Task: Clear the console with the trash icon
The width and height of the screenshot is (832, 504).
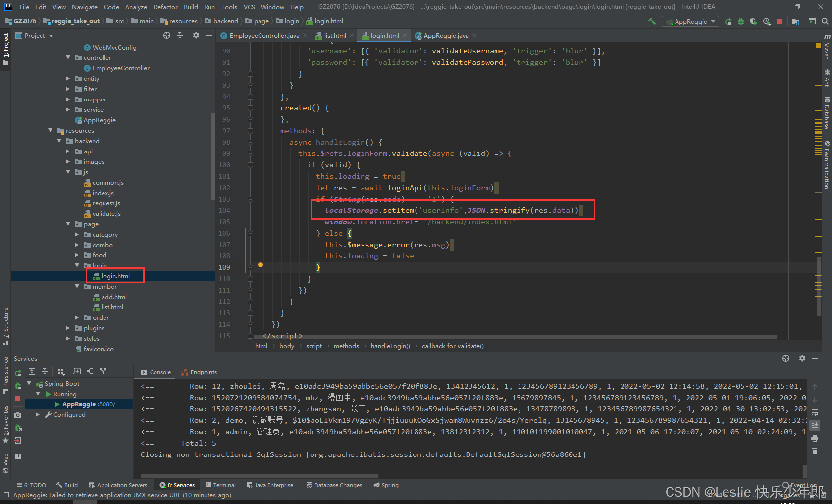Action: tap(815, 451)
